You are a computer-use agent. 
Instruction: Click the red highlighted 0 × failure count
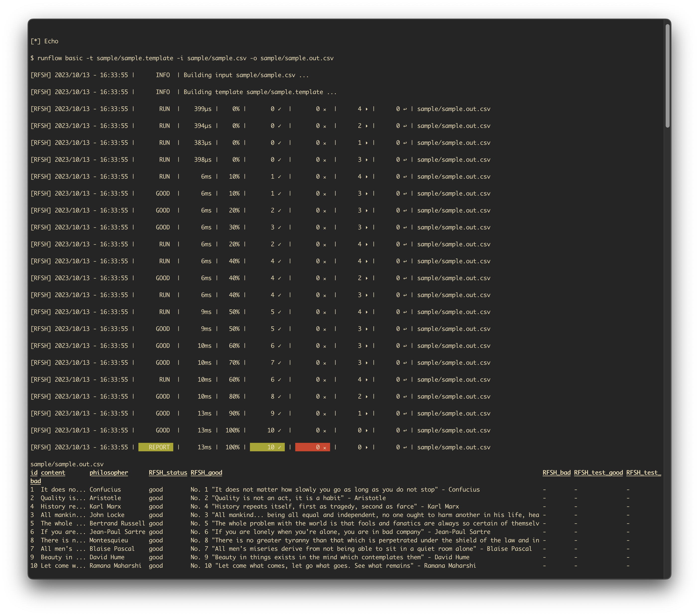(312, 447)
